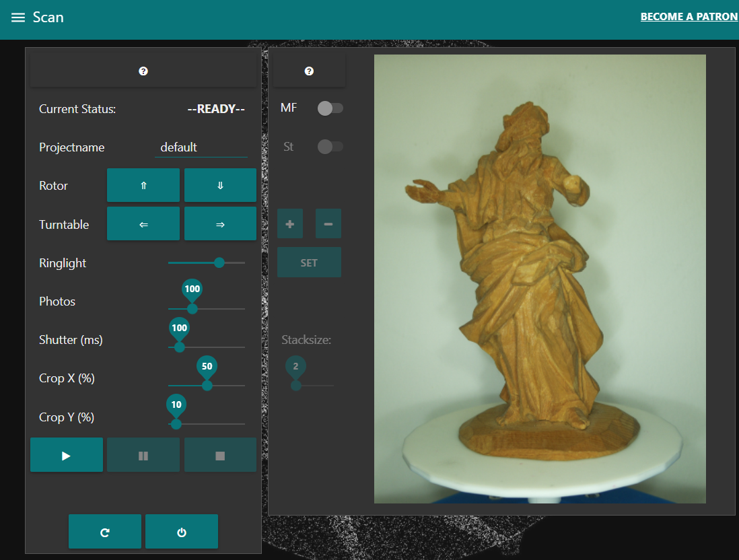Stop the scan
This screenshot has height=560, width=739.
click(x=220, y=455)
